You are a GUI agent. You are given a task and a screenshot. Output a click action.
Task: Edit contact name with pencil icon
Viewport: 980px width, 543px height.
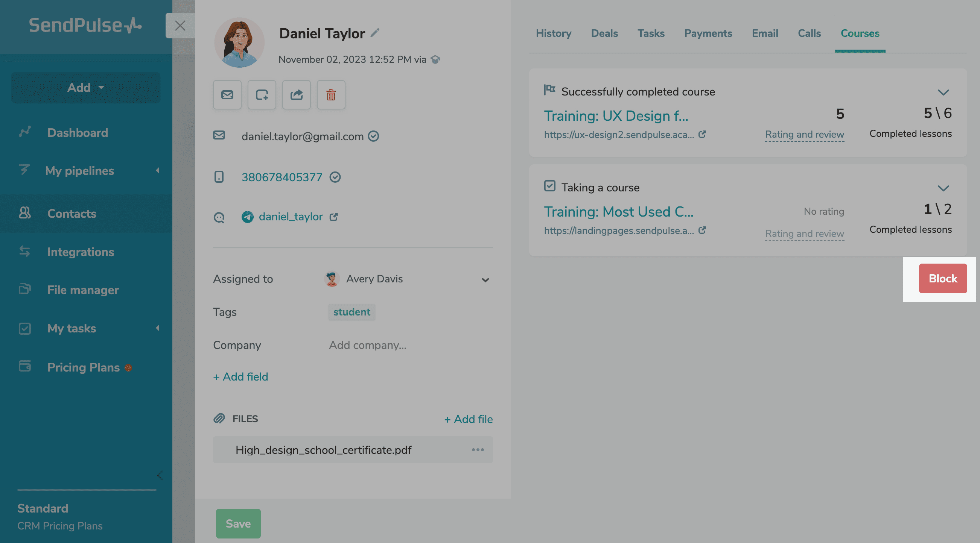tap(375, 33)
